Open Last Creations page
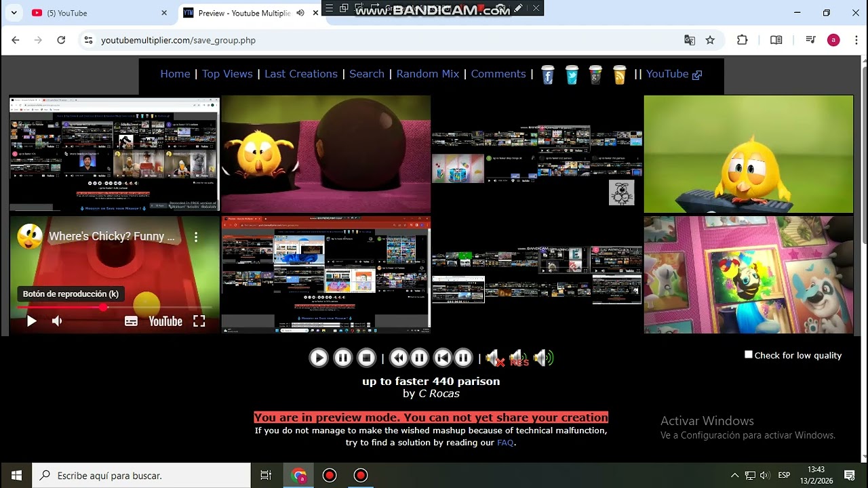The width and height of the screenshot is (868, 488). click(x=301, y=74)
